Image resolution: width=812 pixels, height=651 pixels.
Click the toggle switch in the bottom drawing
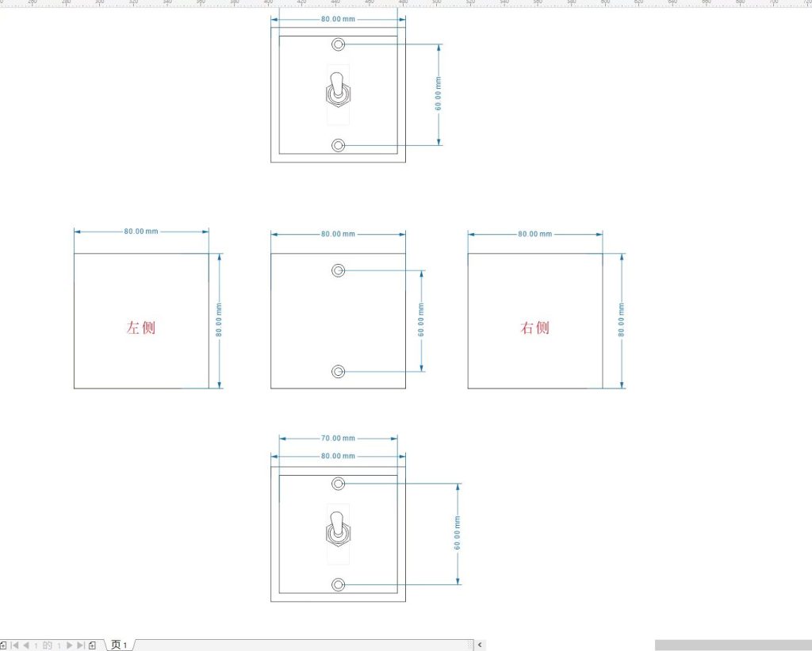tap(338, 529)
